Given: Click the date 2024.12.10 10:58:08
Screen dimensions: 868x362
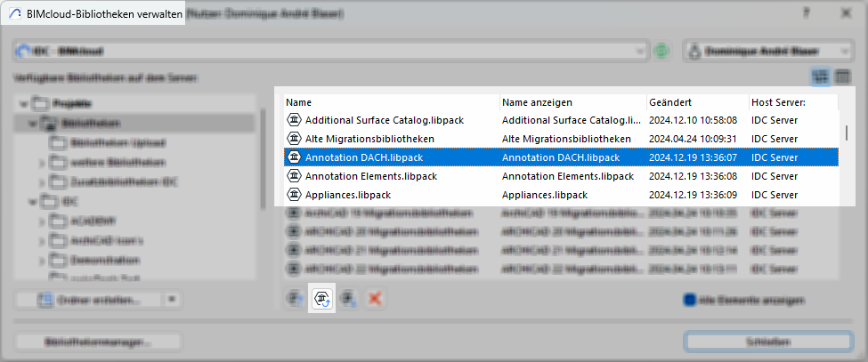Looking at the screenshot, I should tap(694, 120).
